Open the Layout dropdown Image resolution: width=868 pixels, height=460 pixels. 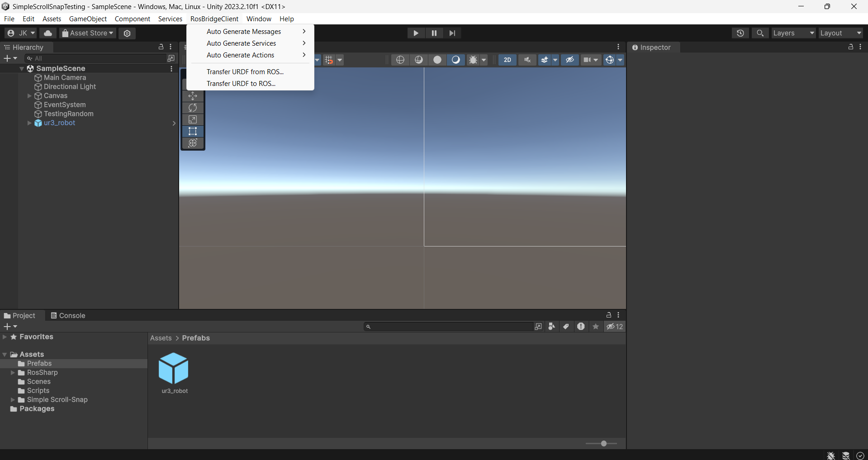(x=840, y=33)
